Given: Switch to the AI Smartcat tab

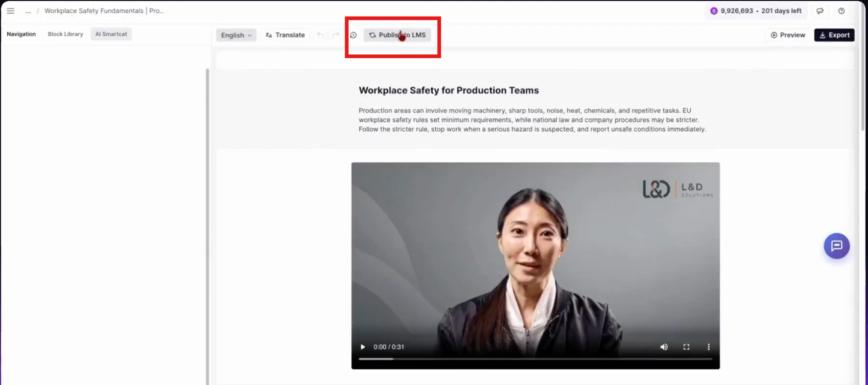Looking at the screenshot, I should click(111, 34).
